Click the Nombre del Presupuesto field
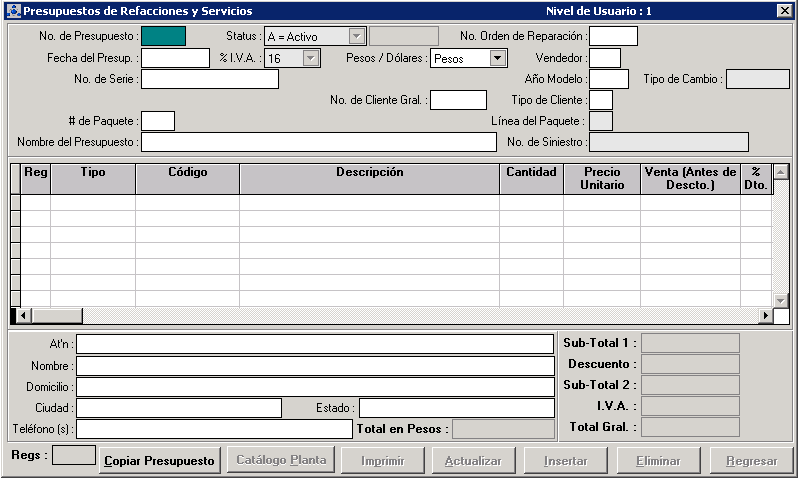This screenshot has height=479, width=799. pyautogui.click(x=318, y=142)
